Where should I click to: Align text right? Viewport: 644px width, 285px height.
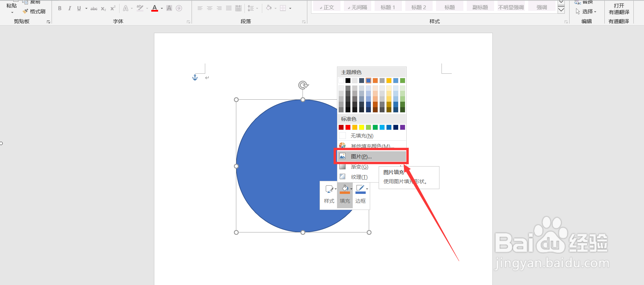(x=219, y=8)
